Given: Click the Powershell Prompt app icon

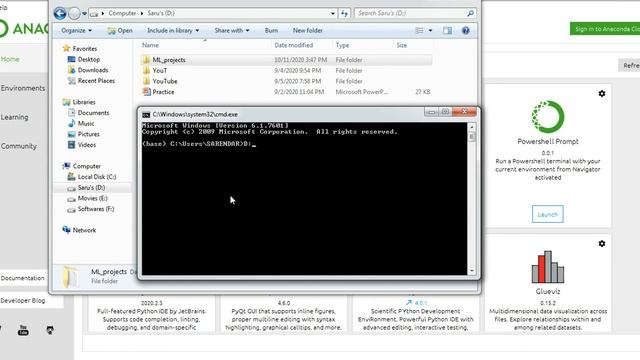Looking at the screenshot, I should [x=548, y=117].
